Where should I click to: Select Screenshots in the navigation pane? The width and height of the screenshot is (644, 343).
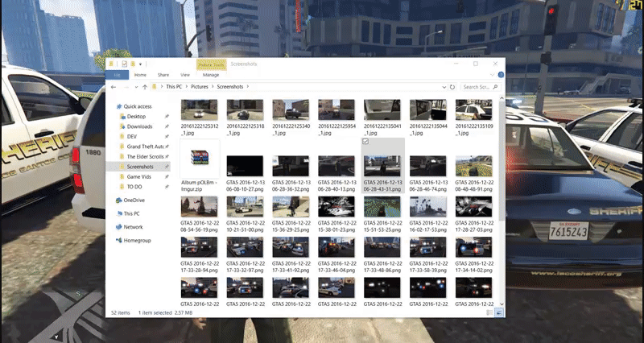(140, 167)
